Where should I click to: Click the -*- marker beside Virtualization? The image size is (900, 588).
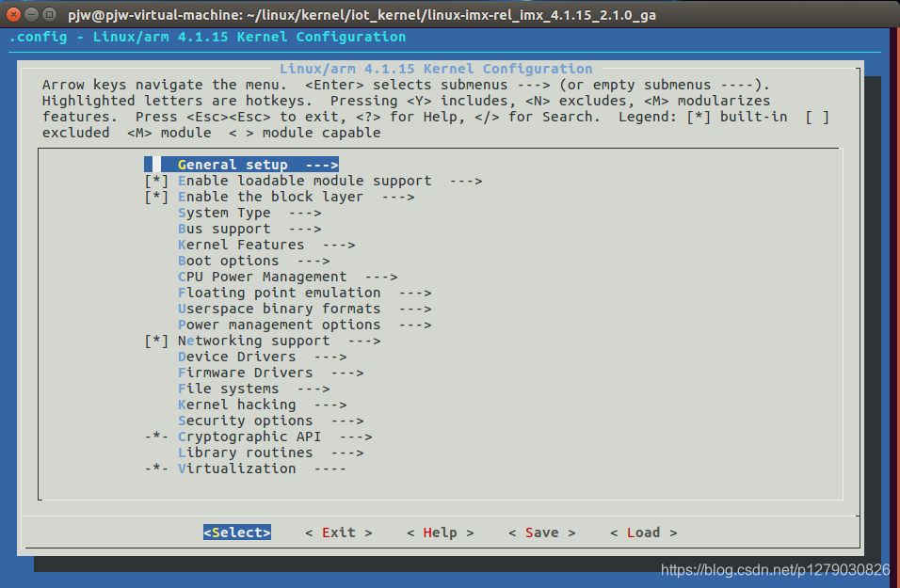click(x=156, y=469)
